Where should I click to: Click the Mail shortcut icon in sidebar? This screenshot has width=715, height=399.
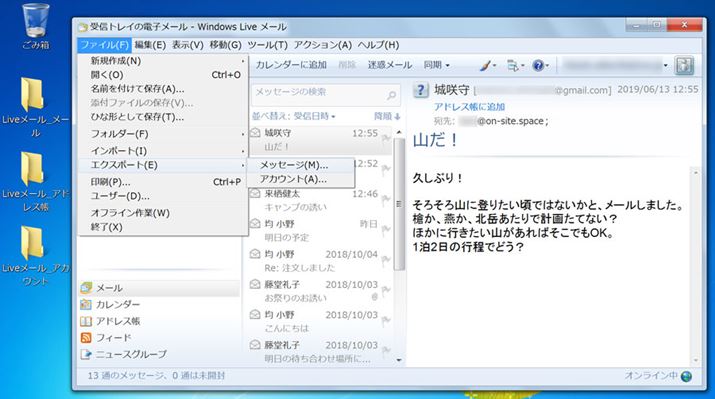(x=86, y=288)
